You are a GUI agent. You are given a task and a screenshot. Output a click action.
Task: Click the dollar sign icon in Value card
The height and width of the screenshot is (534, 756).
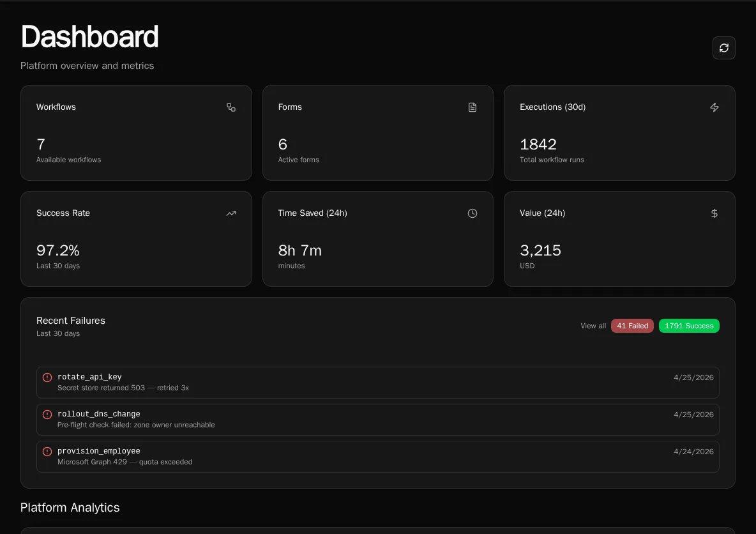point(714,213)
